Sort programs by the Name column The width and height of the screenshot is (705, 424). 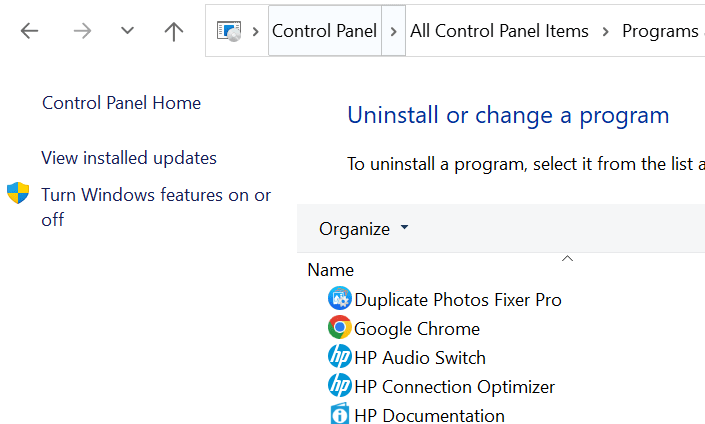pos(331,270)
